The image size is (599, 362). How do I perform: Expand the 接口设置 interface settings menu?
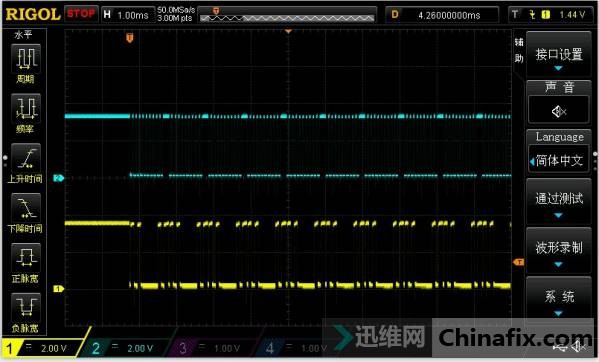point(559,56)
